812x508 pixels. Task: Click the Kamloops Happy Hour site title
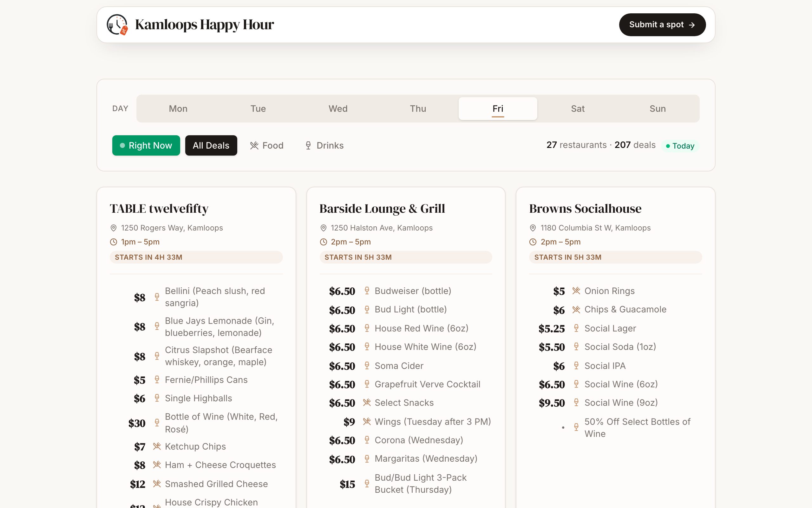[204, 24]
